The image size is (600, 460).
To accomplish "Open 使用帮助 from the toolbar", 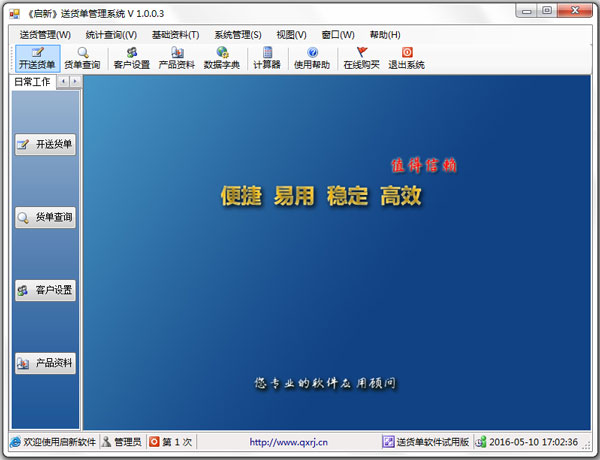I will (x=312, y=58).
